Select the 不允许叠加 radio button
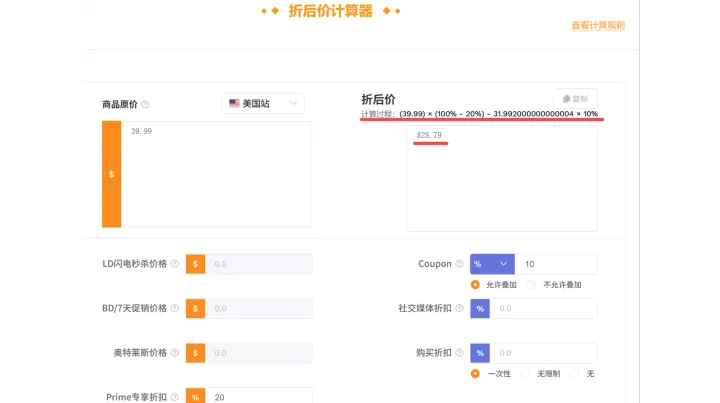This screenshot has width=720, height=403. point(531,285)
